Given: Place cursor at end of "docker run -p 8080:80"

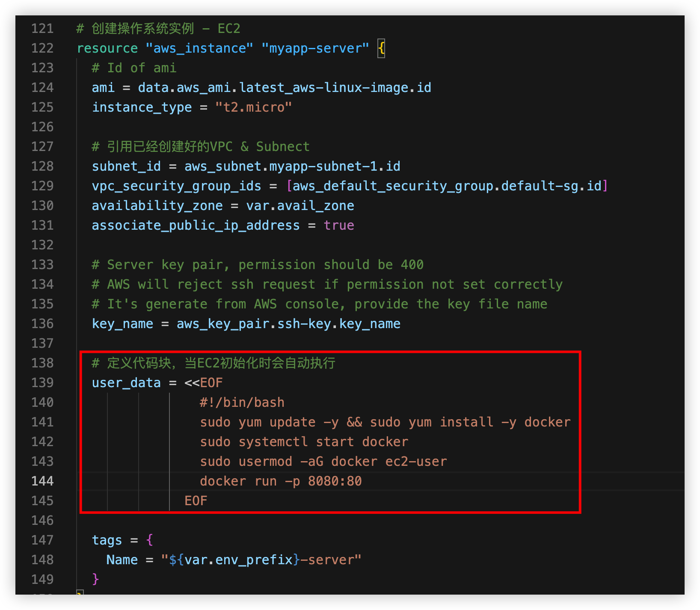Looking at the screenshot, I should click(x=362, y=481).
